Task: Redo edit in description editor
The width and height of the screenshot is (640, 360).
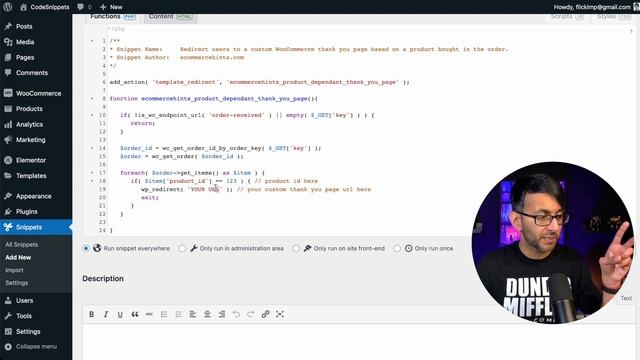Action: click(x=251, y=314)
